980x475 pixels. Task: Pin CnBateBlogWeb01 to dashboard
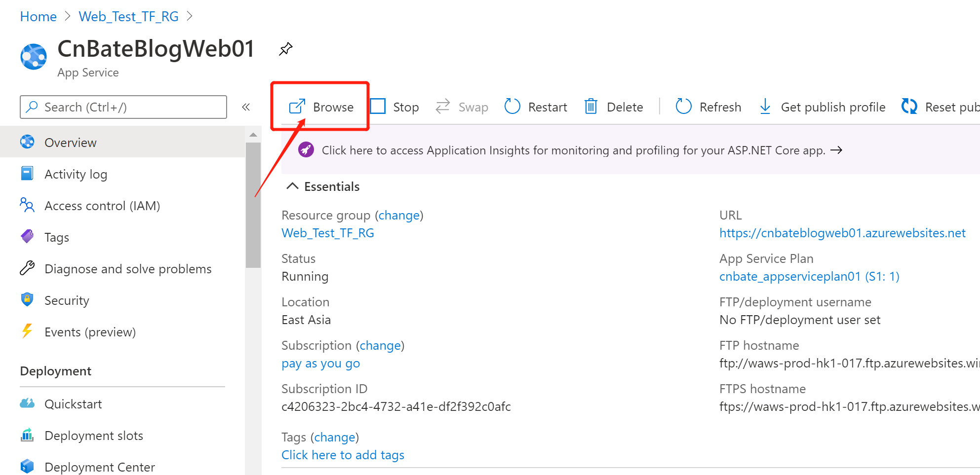(286, 49)
